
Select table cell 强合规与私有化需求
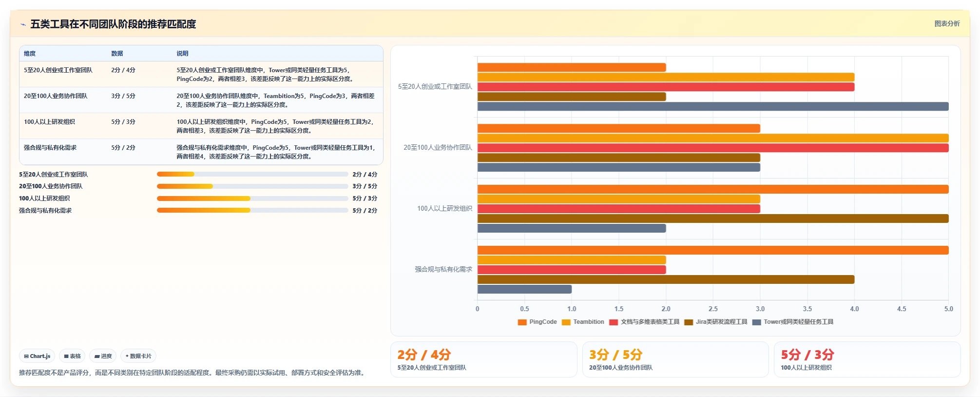[x=50, y=148]
